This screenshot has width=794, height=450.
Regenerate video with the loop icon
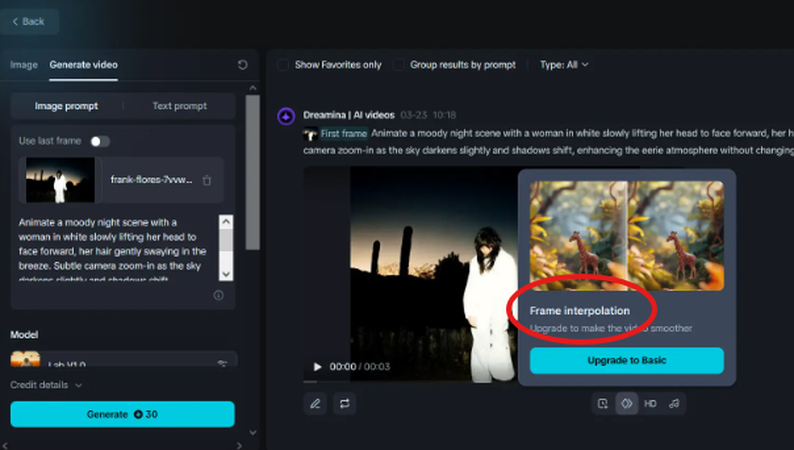[x=344, y=403]
